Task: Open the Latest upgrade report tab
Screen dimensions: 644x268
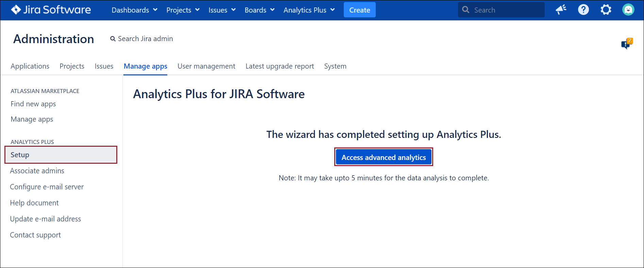Action: point(279,66)
